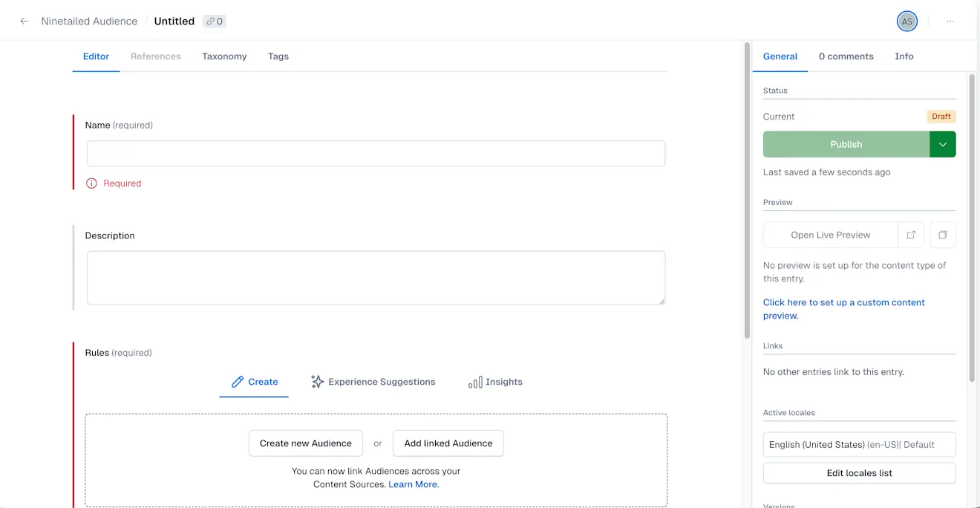980x508 pixels.
Task: Open the more options ellipsis menu
Action: 950,21
